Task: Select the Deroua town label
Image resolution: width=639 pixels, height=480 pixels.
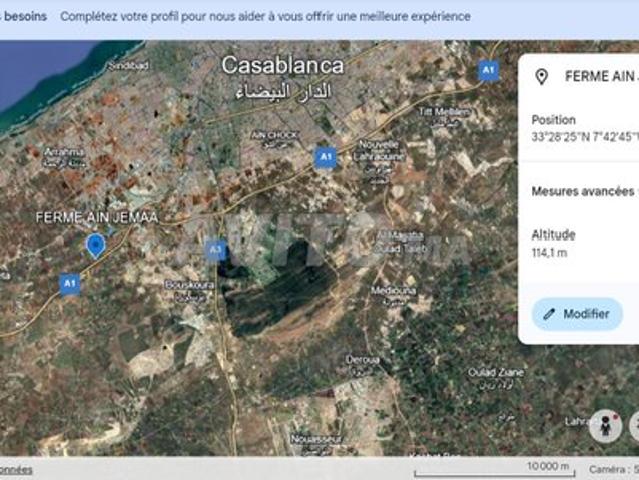Action: pyautogui.click(x=362, y=359)
